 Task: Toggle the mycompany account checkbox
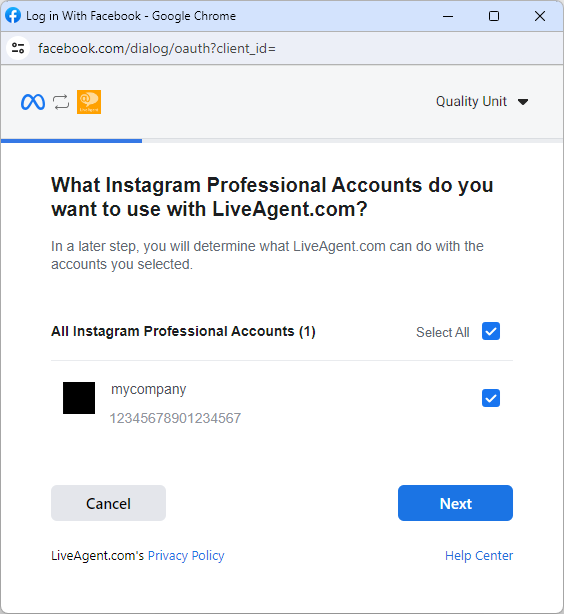[x=491, y=398]
